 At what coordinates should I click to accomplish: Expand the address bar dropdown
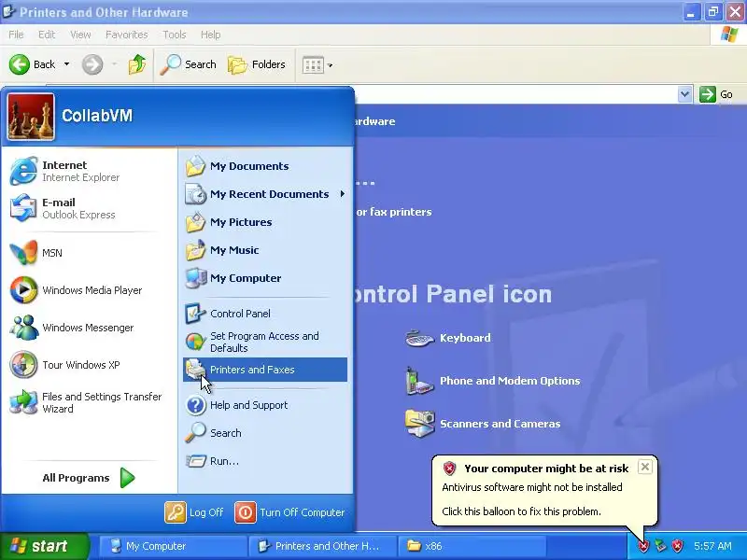click(684, 94)
